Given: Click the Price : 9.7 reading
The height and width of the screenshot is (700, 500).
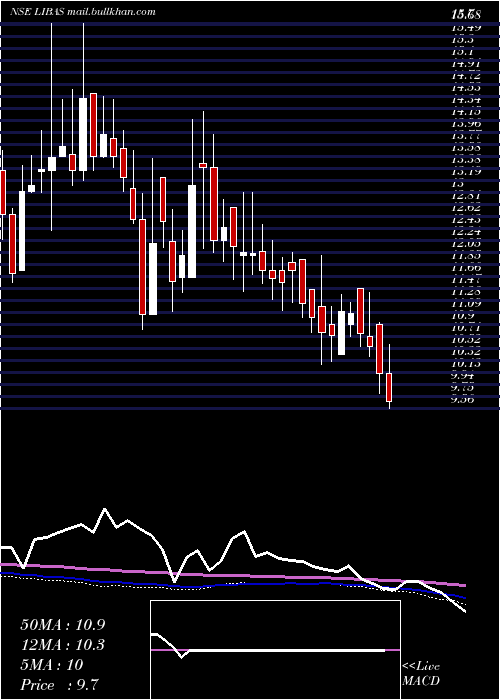Looking at the screenshot, I should click(x=57, y=685).
